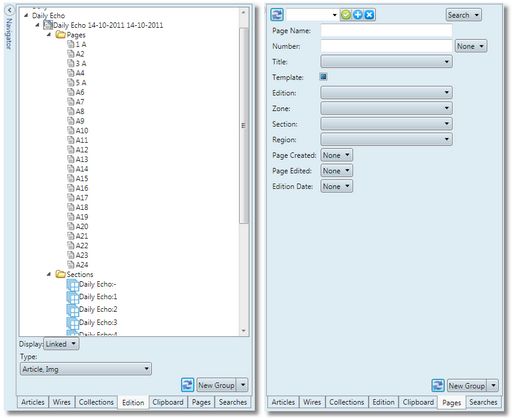Open the Type dropdown showing Article, Img
Image resolution: width=512 pixels, height=418 pixels.
point(86,369)
